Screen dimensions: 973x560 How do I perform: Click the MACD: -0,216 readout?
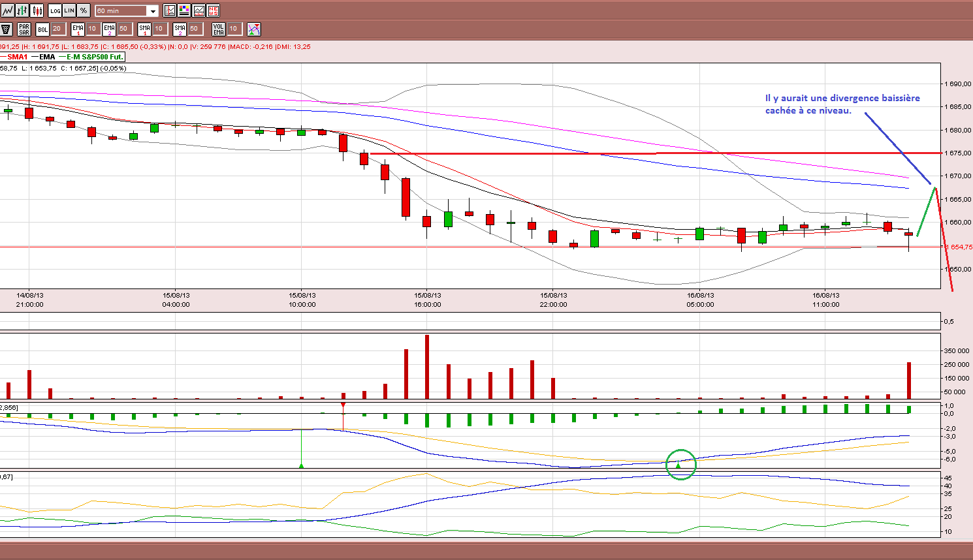point(251,47)
